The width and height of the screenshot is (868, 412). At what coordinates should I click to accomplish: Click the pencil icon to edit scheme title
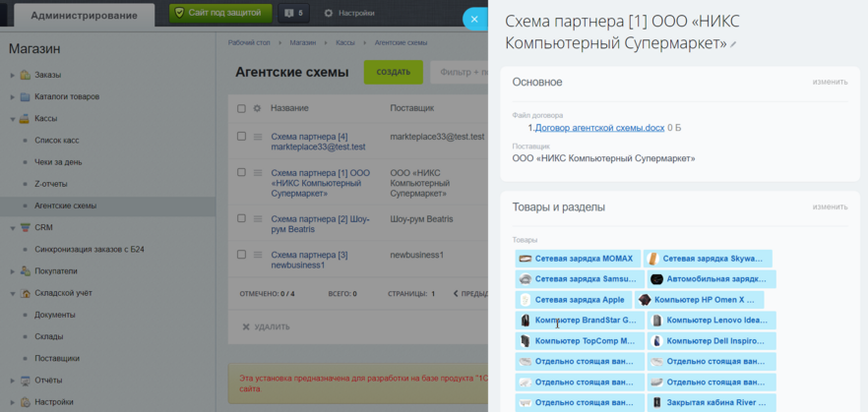pos(733,45)
